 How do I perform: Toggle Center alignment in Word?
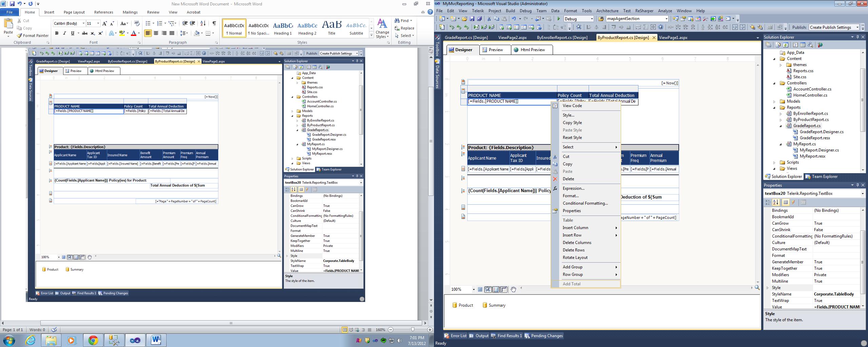click(x=156, y=33)
